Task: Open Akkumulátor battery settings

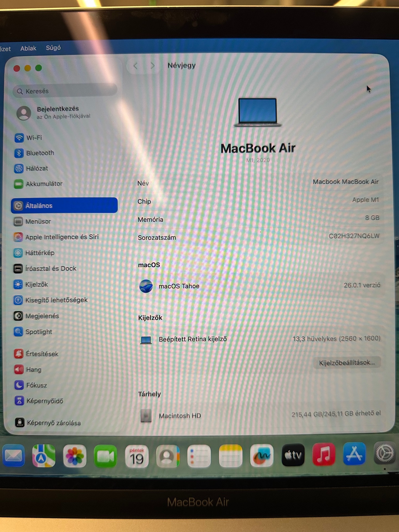Action: (x=44, y=184)
